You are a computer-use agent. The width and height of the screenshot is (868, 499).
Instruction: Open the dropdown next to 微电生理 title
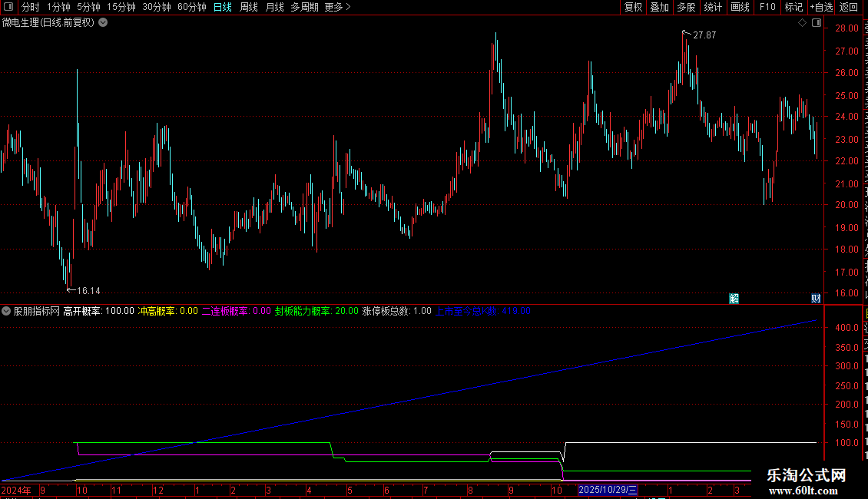tap(103, 23)
